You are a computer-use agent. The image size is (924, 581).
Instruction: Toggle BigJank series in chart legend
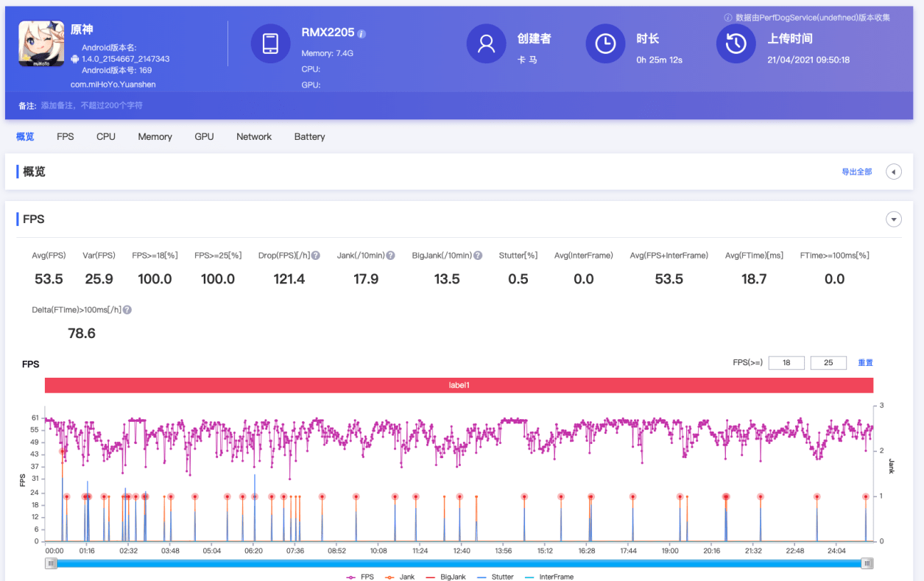click(446, 577)
